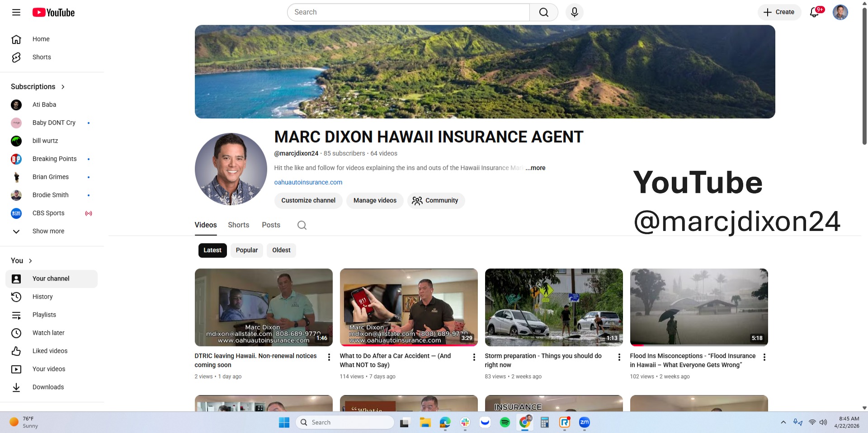The height and width of the screenshot is (433, 868).
Task: Open options for Car Accident video
Action: pos(474,357)
